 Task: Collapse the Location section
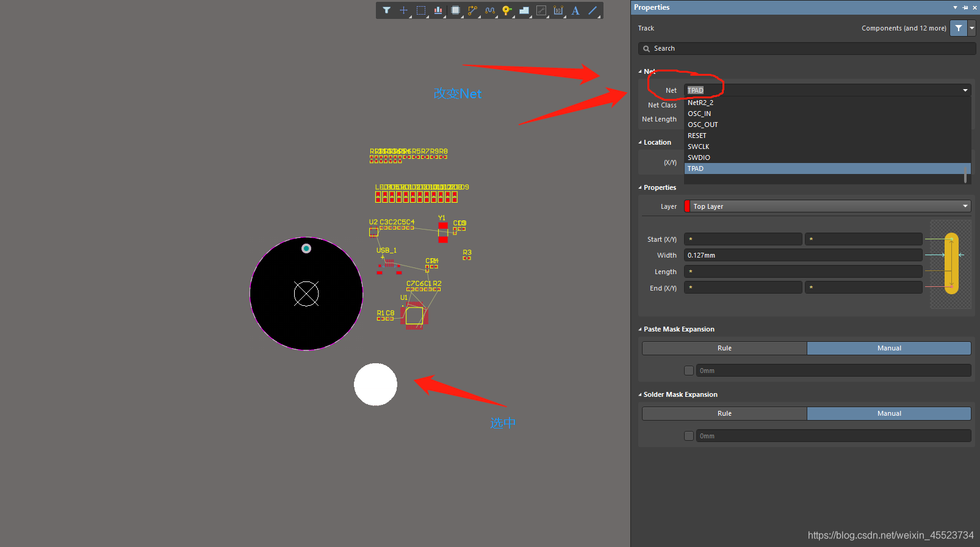[640, 142]
